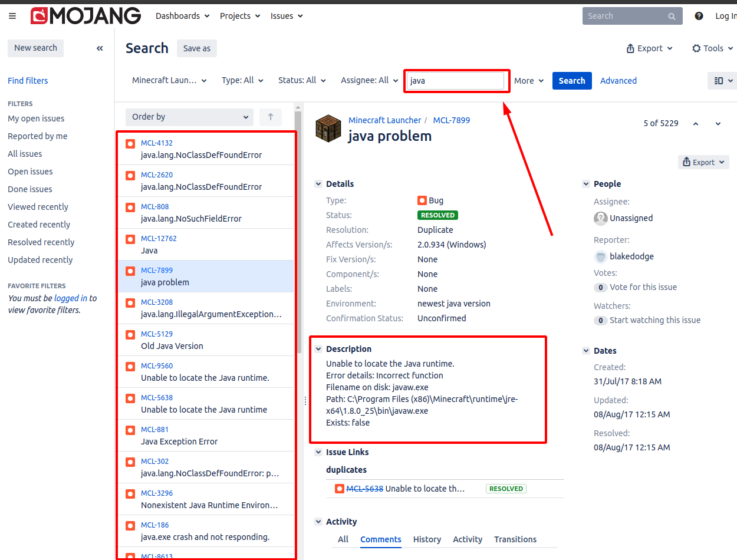Open the Minecraft Launcher project filter
This screenshot has width=737, height=560.
(170, 81)
